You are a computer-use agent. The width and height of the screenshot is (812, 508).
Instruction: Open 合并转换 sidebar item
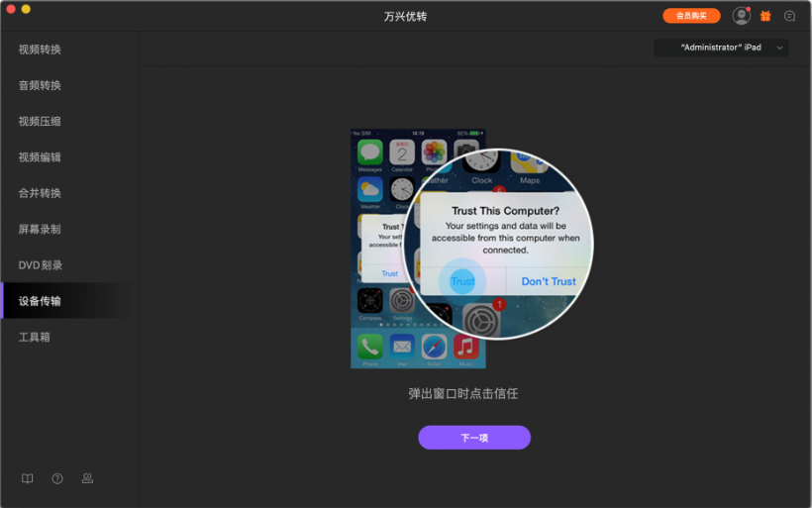tap(40, 193)
